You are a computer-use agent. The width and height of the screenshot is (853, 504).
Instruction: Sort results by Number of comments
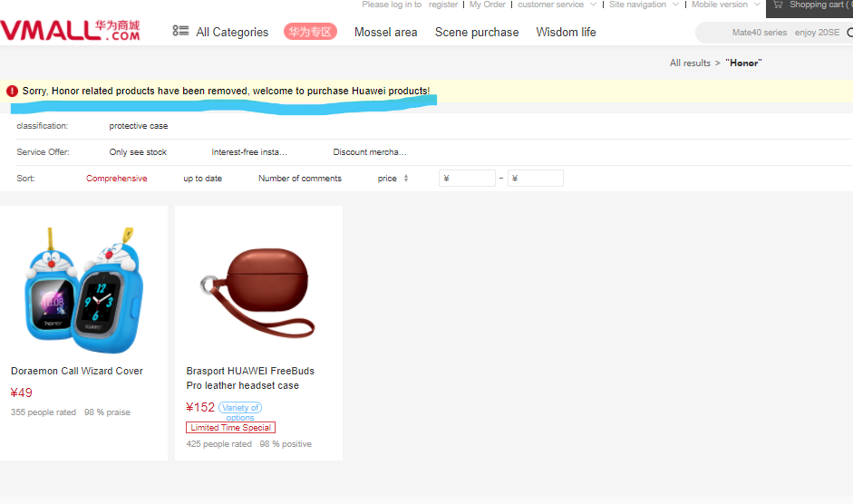click(x=300, y=179)
